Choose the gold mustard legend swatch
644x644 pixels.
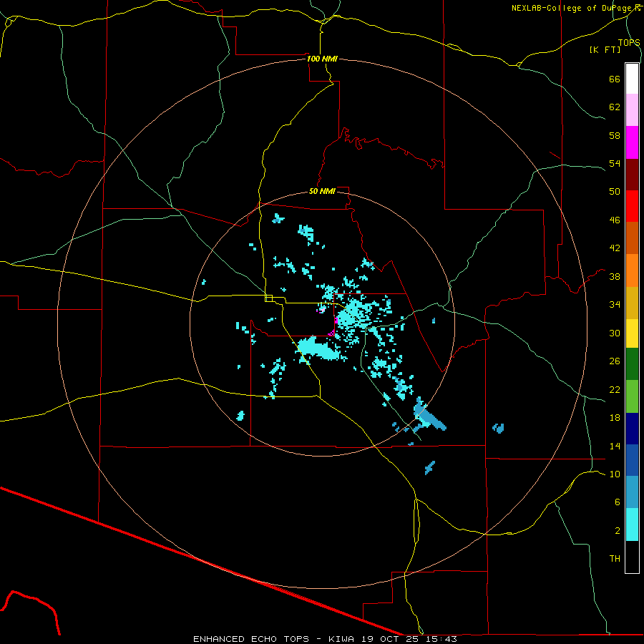point(632,303)
